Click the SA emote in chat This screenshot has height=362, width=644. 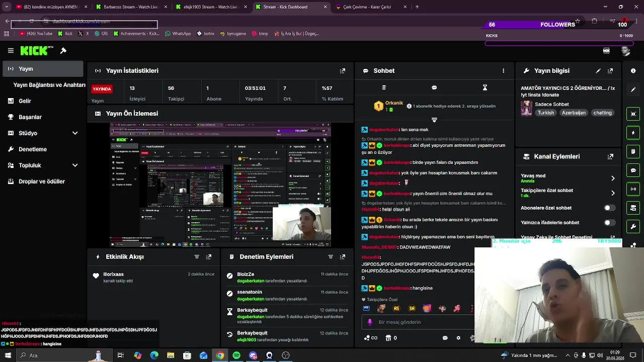click(412, 309)
